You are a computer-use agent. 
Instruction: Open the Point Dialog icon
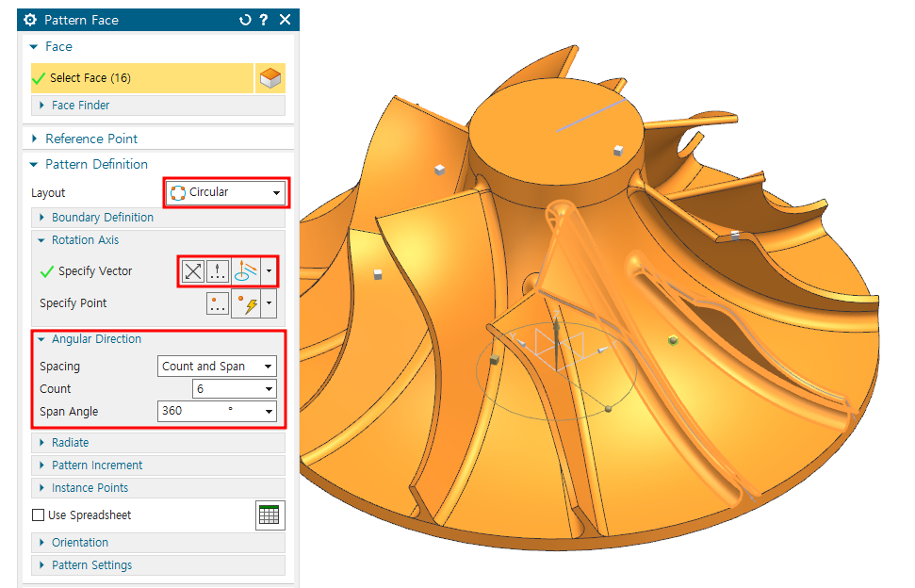tap(219, 303)
